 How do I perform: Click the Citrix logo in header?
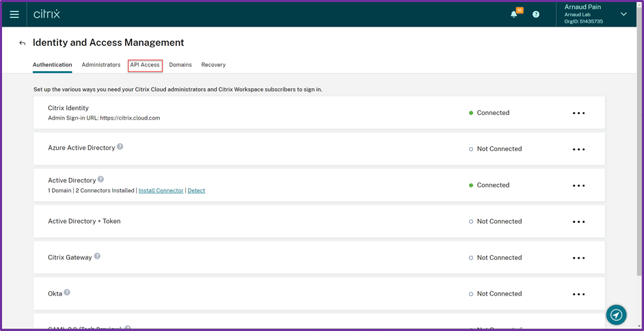click(46, 14)
